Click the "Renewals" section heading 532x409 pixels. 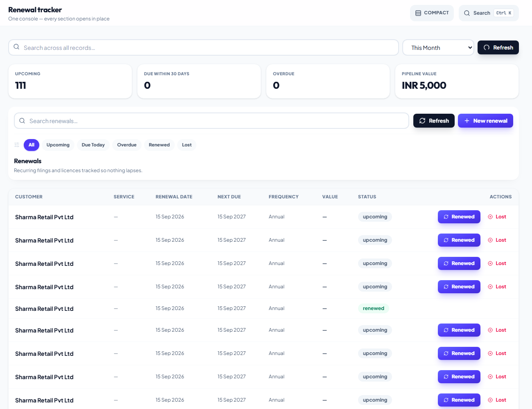pos(28,161)
